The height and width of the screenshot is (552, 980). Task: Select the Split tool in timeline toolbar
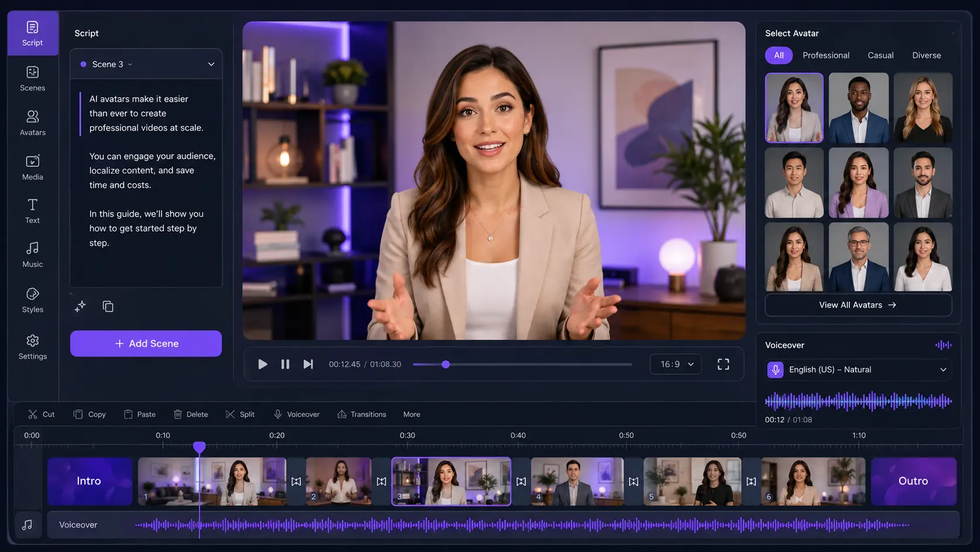coord(240,414)
